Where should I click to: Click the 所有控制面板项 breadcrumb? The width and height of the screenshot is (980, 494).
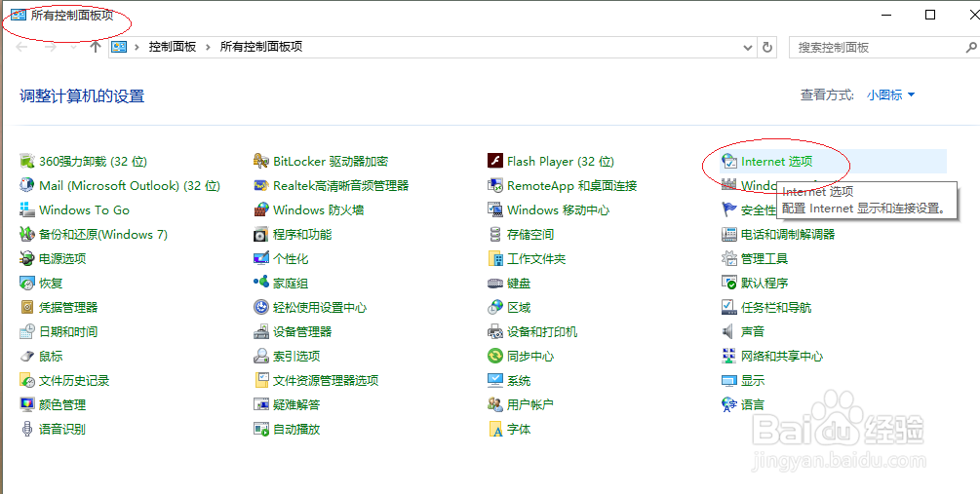point(261,47)
